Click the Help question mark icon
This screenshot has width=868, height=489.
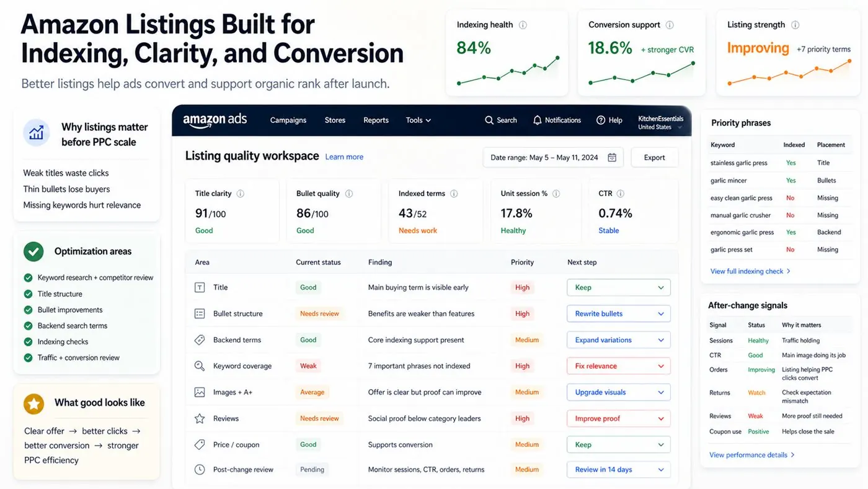click(601, 120)
